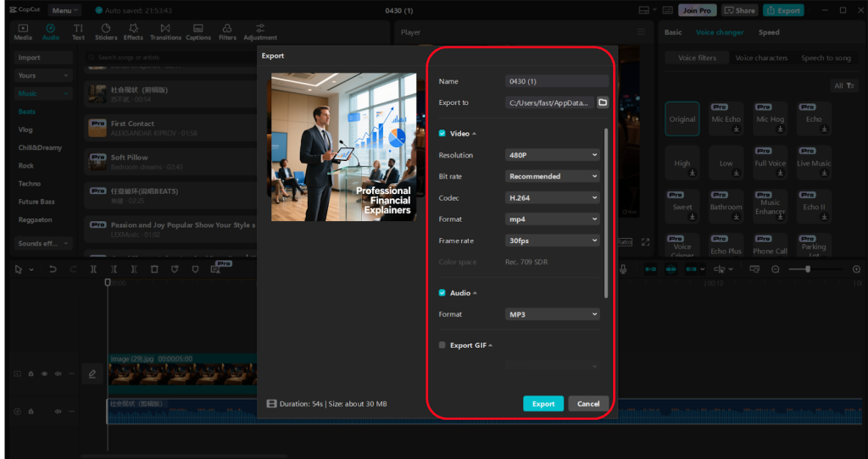Screen dimensions: 868x459
Task: Open the Menu dropdown in title bar
Action: [64, 10]
